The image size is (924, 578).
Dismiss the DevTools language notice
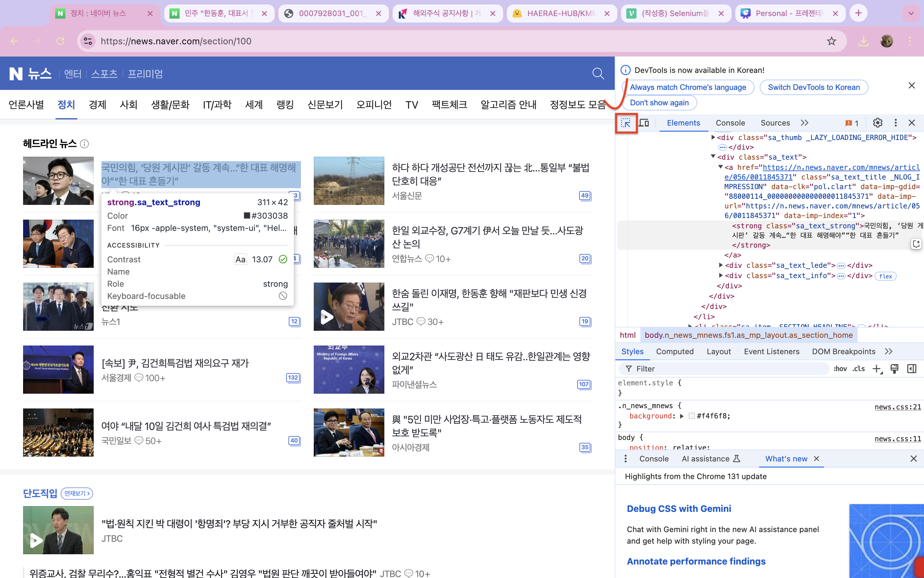(x=911, y=86)
